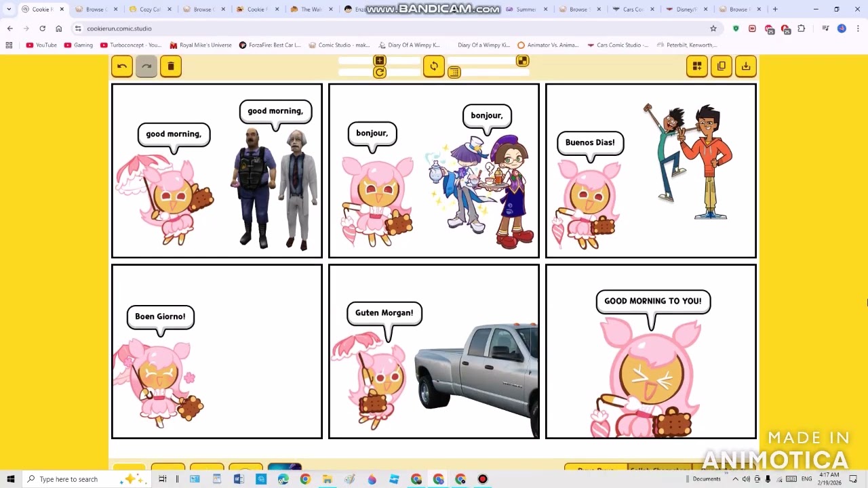Select the two men characters in panel one
Screen dimensions: 868x488
pos(275,188)
